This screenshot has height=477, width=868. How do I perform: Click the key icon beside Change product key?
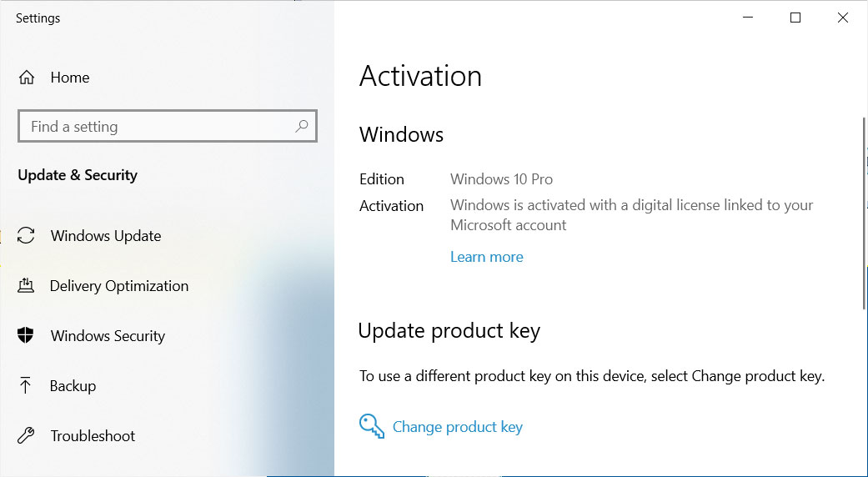point(371,427)
